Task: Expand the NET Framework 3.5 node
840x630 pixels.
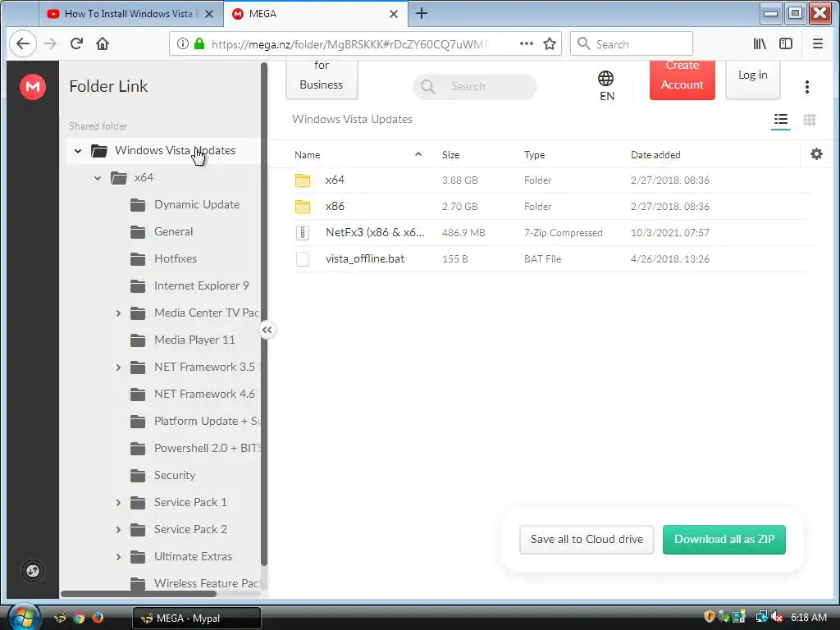Action: point(118,367)
